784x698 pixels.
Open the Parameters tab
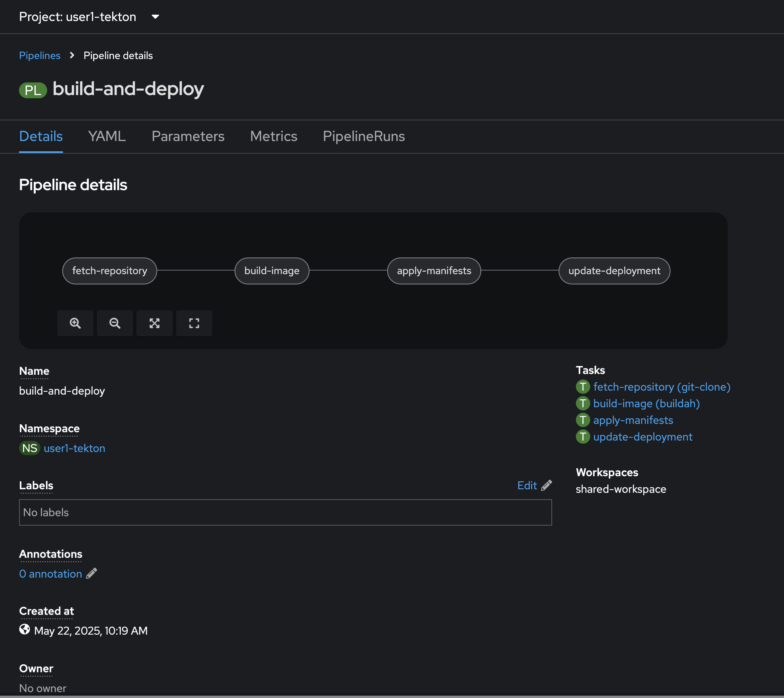[x=188, y=136]
